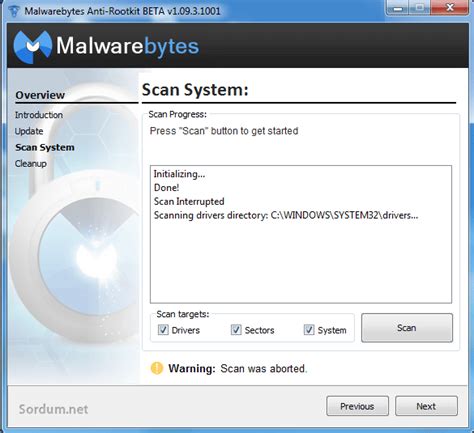Minimize the Anti-Rootkit window
The height and width of the screenshot is (433, 474).
(x=398, y=7)
